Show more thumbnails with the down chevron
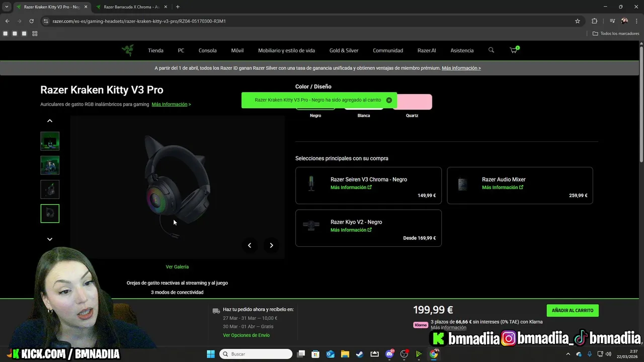The width and height of the screenshot is (644, 362). click(50, 239)
